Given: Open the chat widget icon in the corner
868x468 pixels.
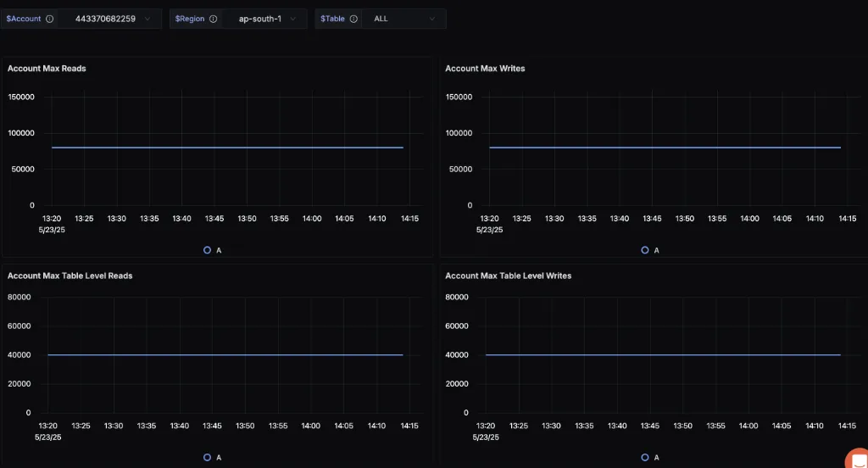Looking at the screenshot, I should 854,458.
